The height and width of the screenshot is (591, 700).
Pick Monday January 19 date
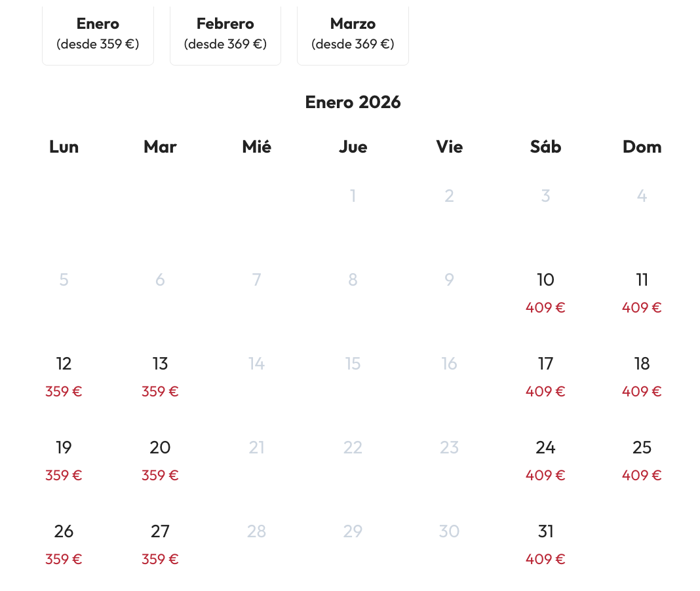[x=64, y=460]
